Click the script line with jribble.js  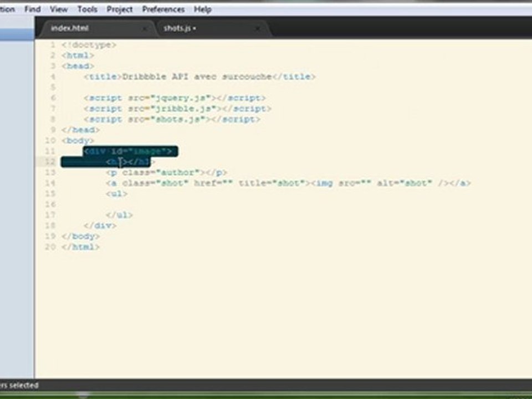coord(177,109)
